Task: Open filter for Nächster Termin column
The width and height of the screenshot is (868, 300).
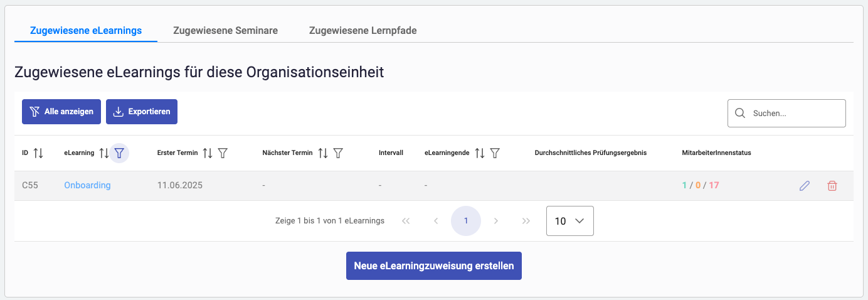Action: [338, 153]
